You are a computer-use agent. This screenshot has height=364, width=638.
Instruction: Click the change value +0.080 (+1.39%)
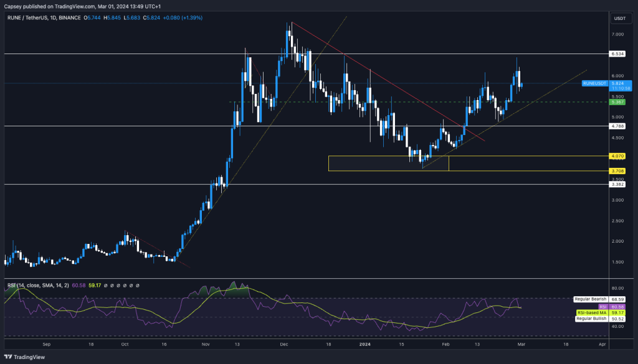pyautogui.click(x=183, y=18)
